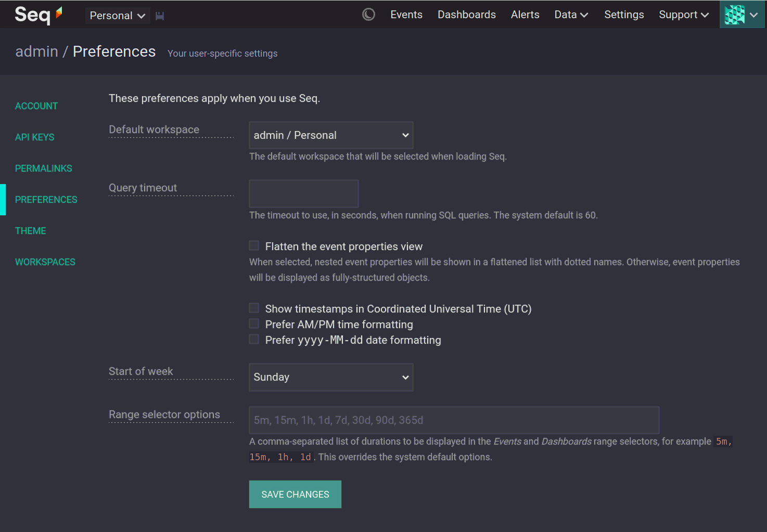Open the Dashboards page
This screenshot has height=532, width=767.
click(x=467, y=15)
